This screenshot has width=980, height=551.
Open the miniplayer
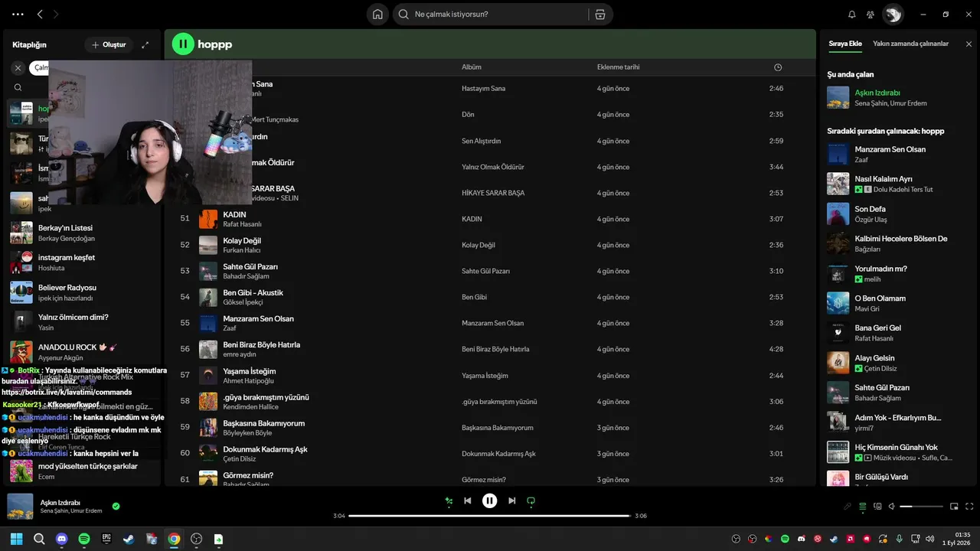pyautogui.click(x=954, y=506)
